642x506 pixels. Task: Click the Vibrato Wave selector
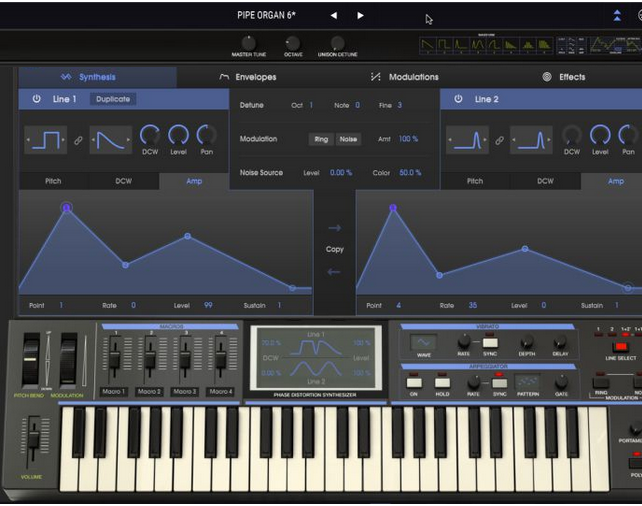[x=423, y=342]
